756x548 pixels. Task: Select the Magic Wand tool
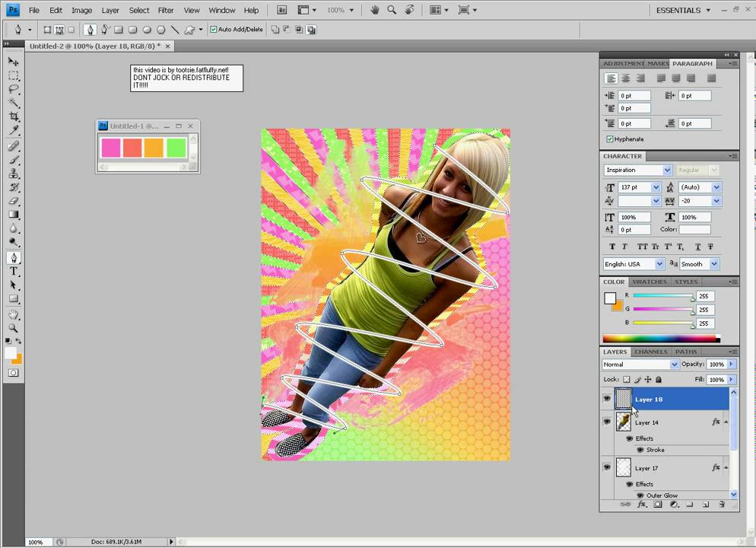pyautogui.click(x=14, y=104)
